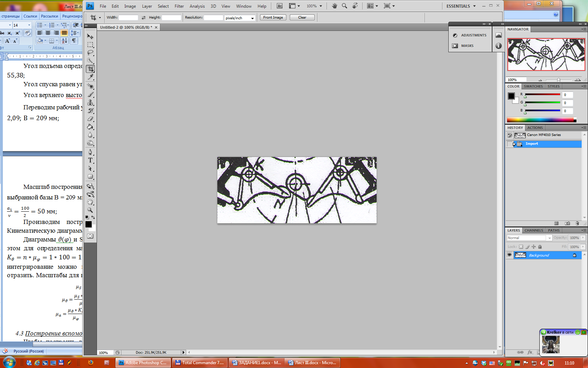Select the Red Eye tool

(90, 86)
